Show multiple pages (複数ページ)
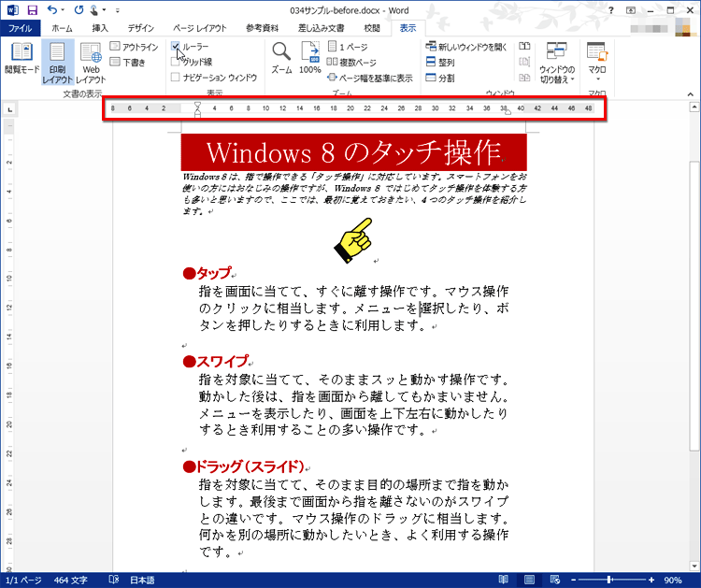 pyautogui.click(x=351, y=62)
